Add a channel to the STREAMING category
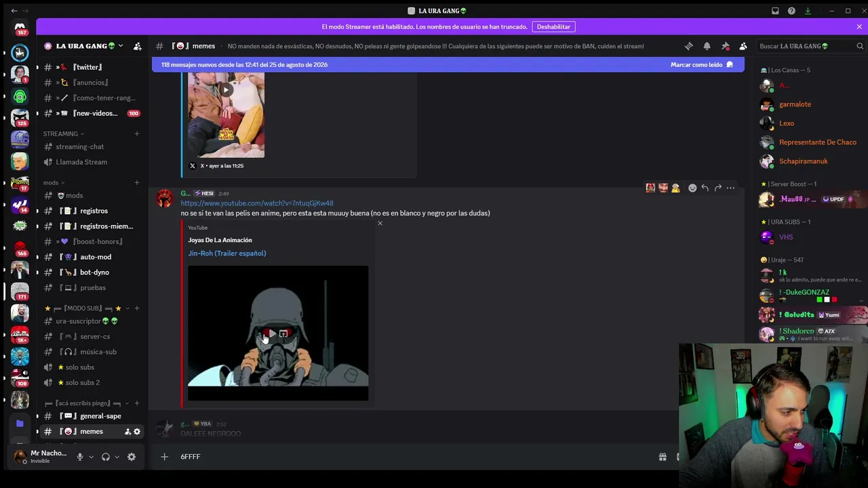868x488 pixels. [x=136, y=134]
